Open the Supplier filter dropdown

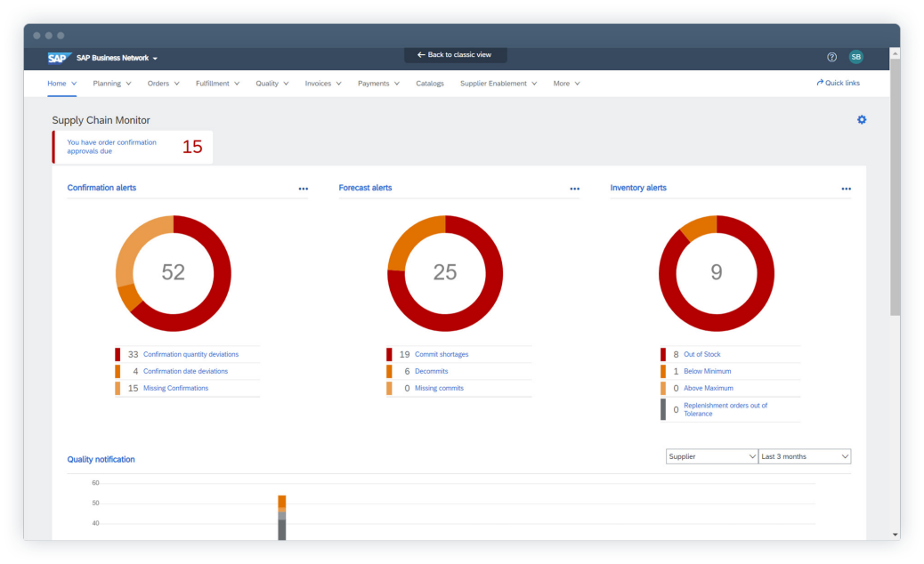(x=710, y=456)
